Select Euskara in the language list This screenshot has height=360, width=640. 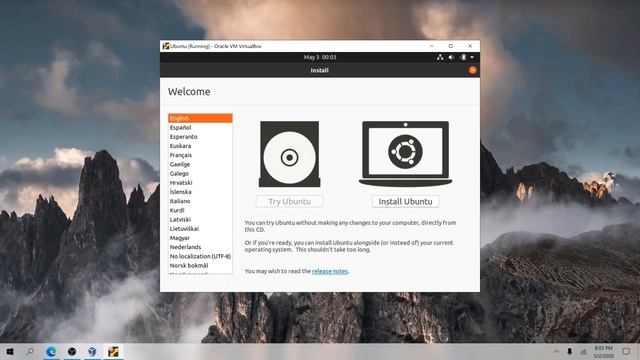[x=200, y=146]
